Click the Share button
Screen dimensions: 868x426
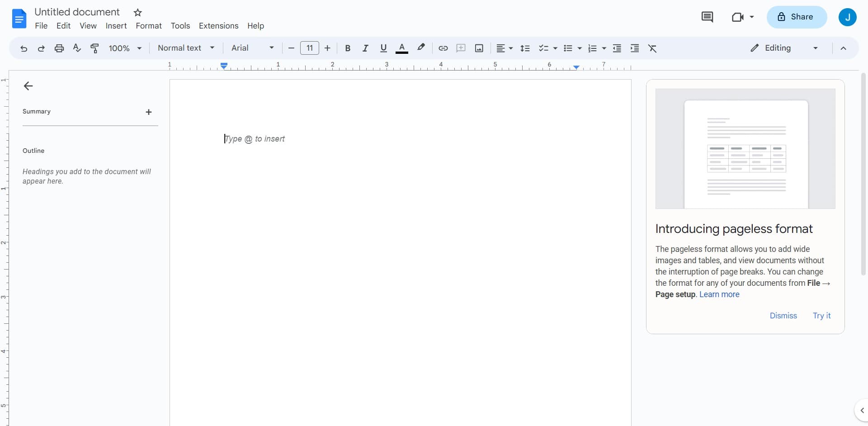(x=797, y=17)
